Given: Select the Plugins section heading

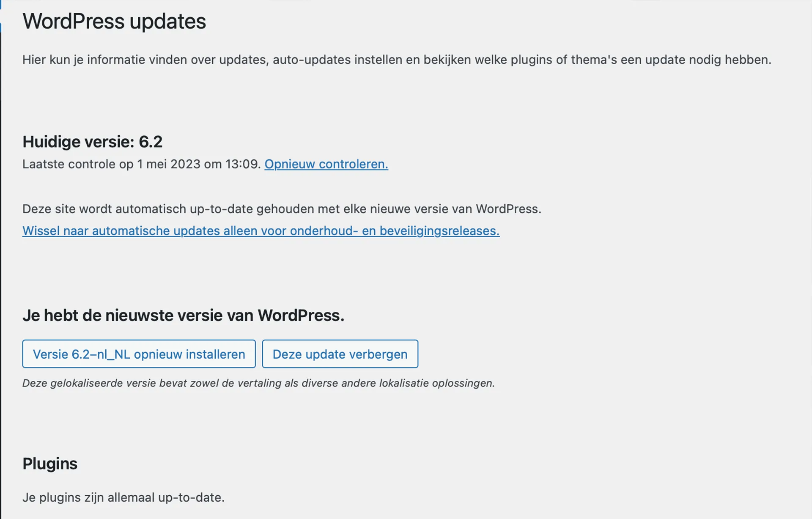Looking at the screenshot, I should pyautogui.click(x=49, y=463).
